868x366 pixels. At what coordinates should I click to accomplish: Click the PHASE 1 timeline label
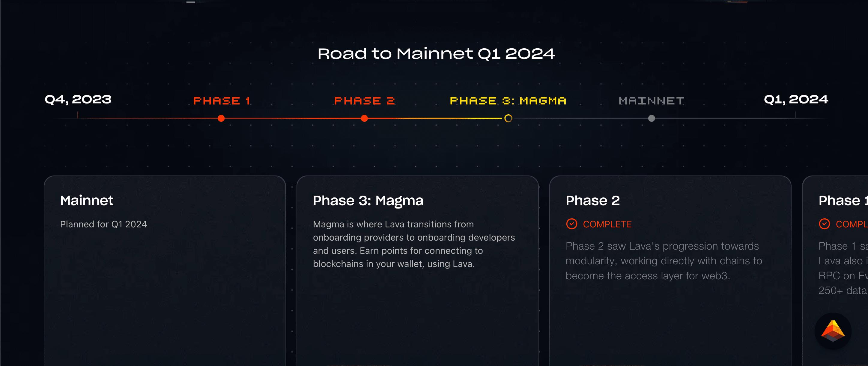pos(221,100)
